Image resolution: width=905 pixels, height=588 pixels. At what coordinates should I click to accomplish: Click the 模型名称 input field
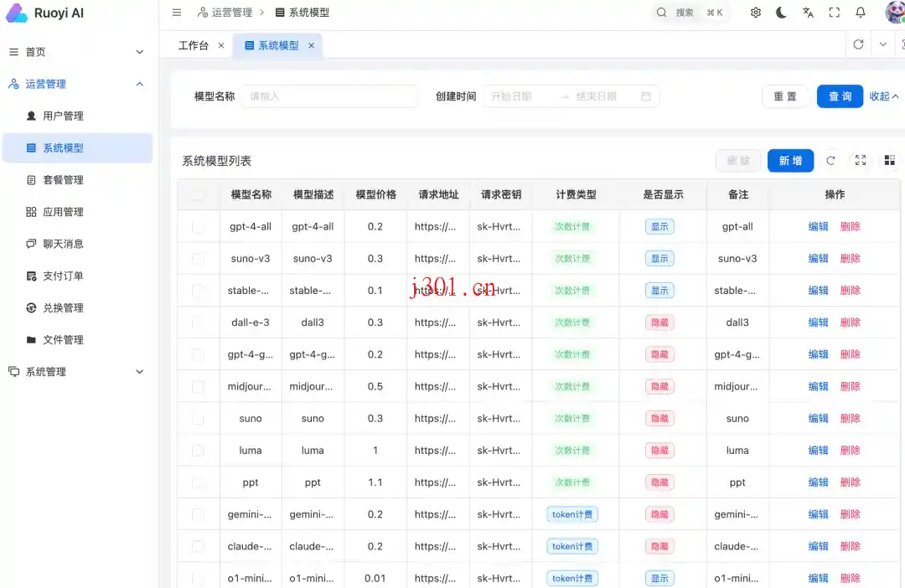coord(329,95)
